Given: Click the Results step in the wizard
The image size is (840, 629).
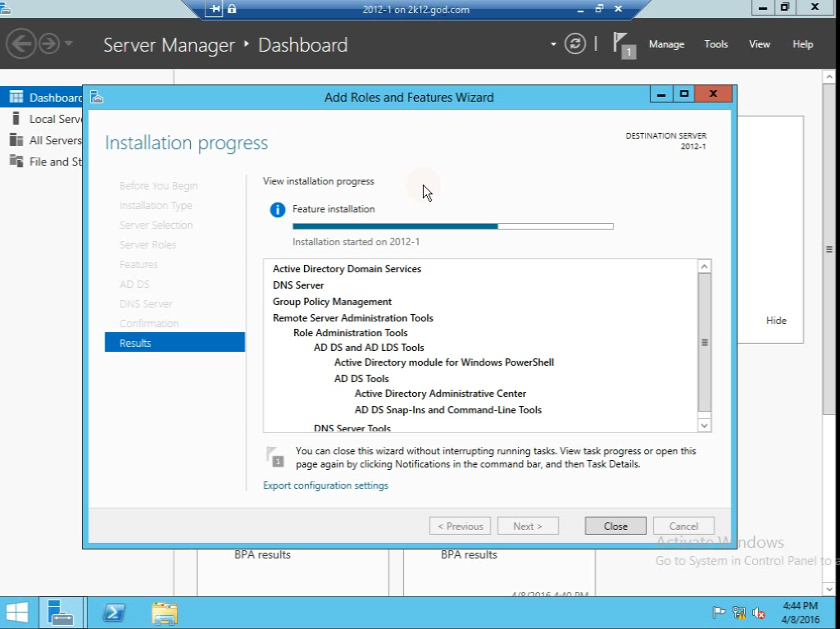Looking at the screenshot, I should [175, 343].
